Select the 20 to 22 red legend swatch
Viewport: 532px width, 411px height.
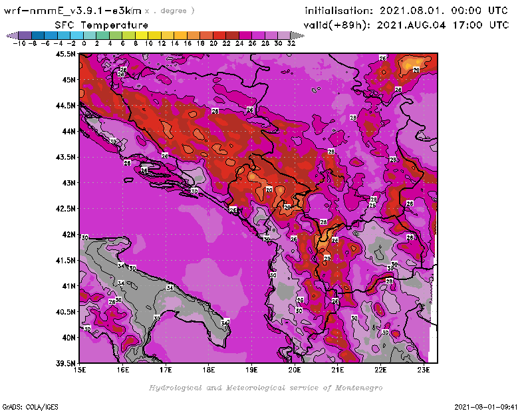[219, 36]
